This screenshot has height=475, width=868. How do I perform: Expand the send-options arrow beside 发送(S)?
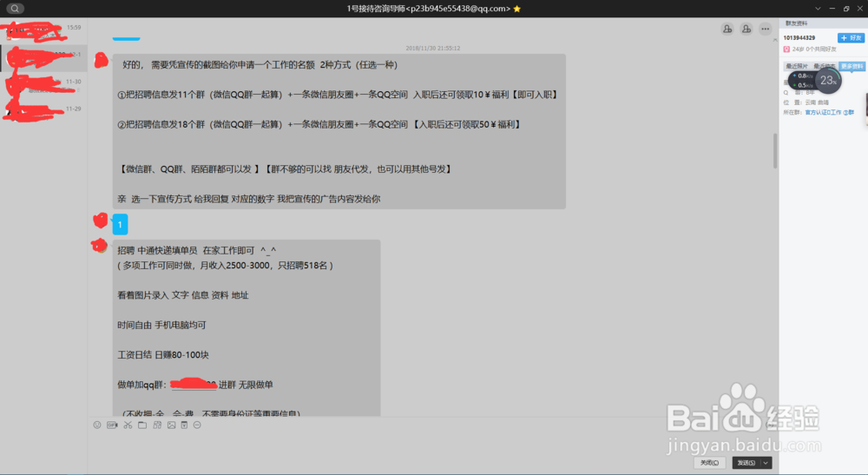766,463
